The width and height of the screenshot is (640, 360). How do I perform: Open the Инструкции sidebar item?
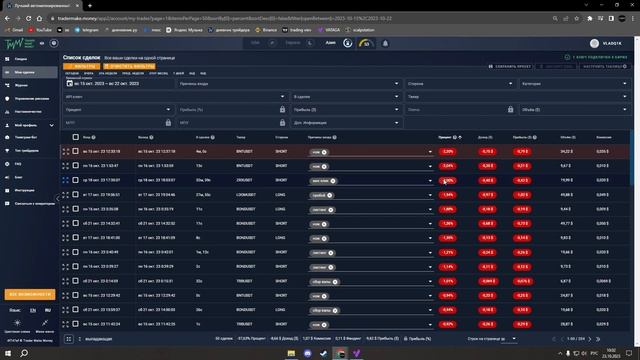click(29, 190)
